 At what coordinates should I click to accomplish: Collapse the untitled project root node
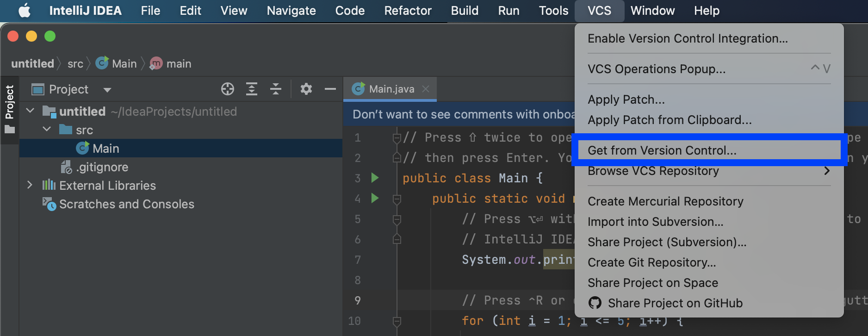pos(31,111)
